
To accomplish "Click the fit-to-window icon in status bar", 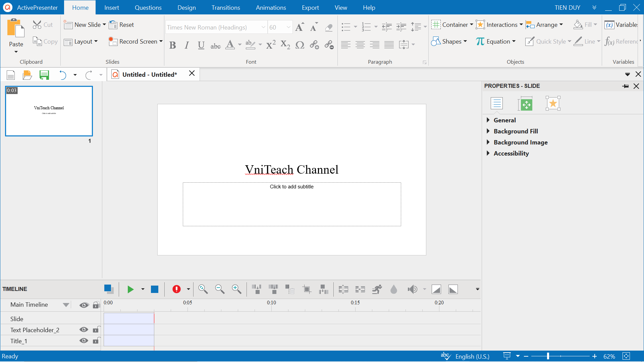I will (x=626, y=356).
